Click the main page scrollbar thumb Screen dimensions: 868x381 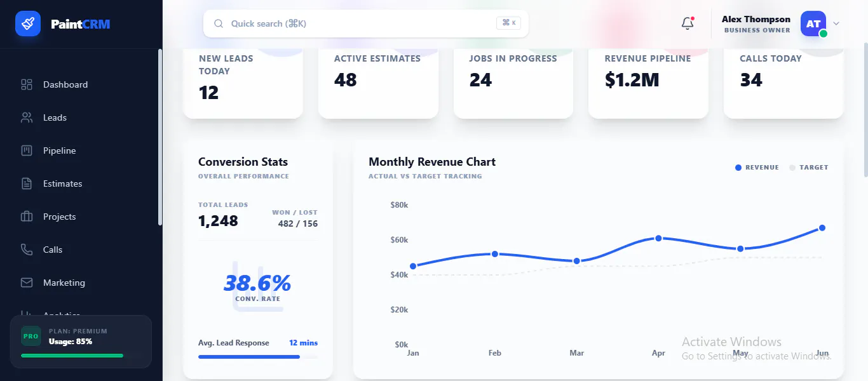865,109
